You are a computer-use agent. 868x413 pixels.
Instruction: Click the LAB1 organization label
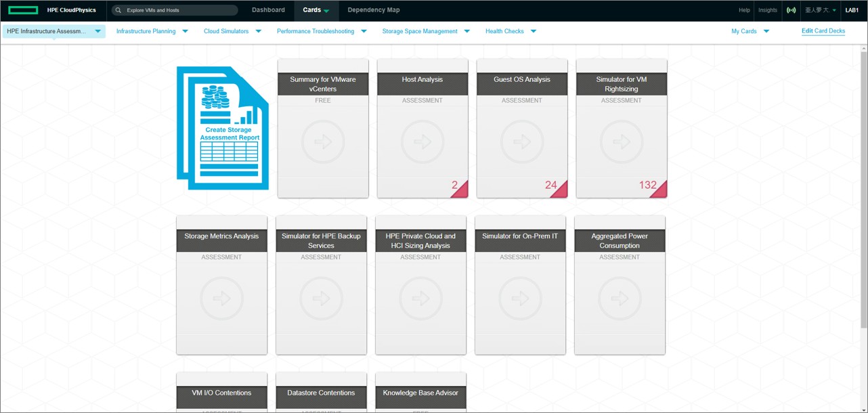pos(852,10)
